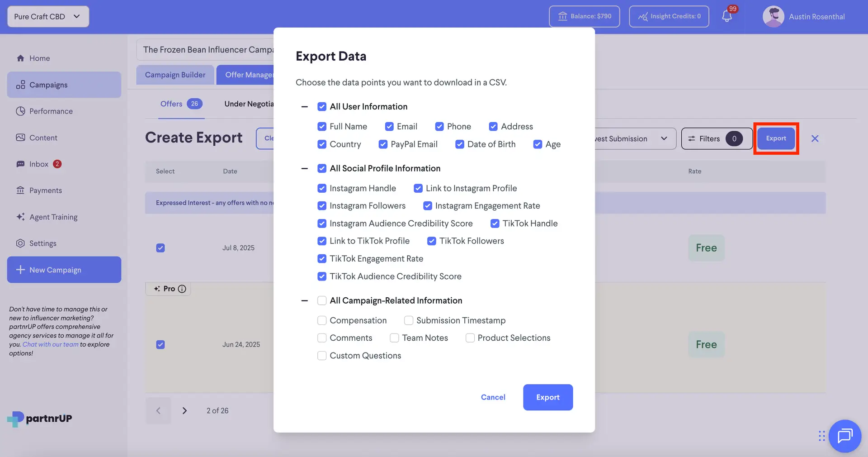Uncheck the PayPal Email checkbox
The width and height of the screenshot is (868, 457).
383,144
